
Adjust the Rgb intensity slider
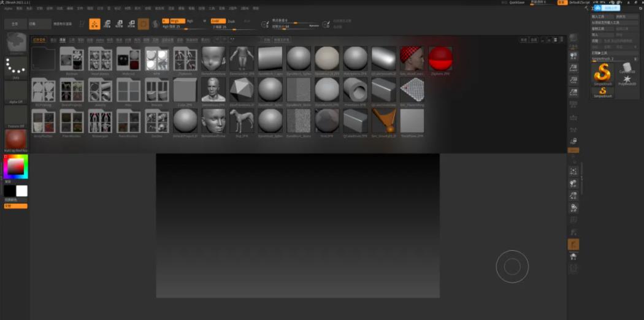click(x=183, y=27)
